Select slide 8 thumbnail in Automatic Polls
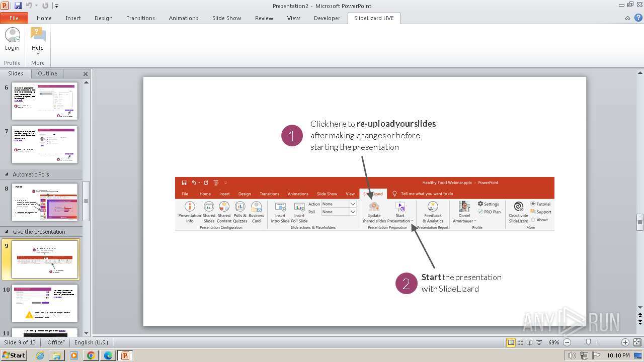 (45, 202)
